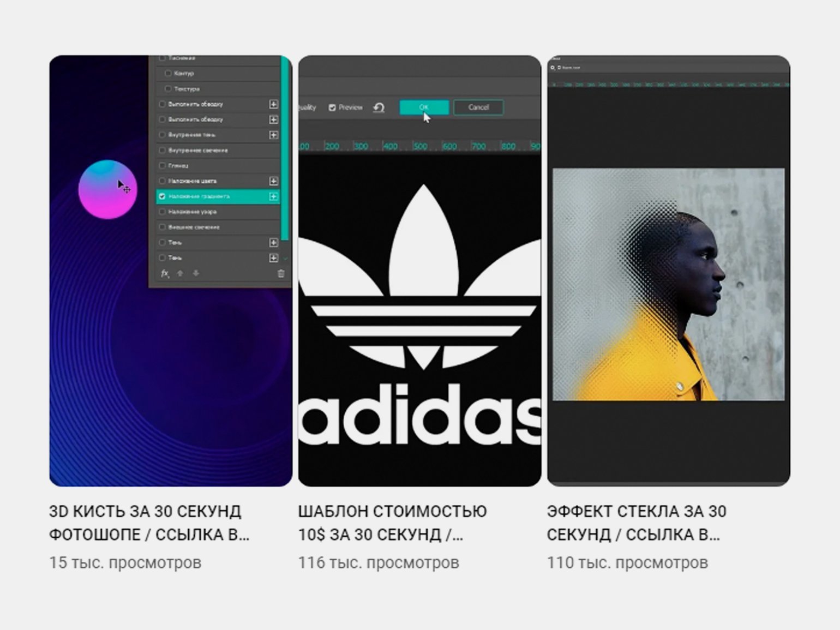Open the adidas logo Short thumbnail
The width and height of the screenshot is (840, 630).
(x=420, y=271)
